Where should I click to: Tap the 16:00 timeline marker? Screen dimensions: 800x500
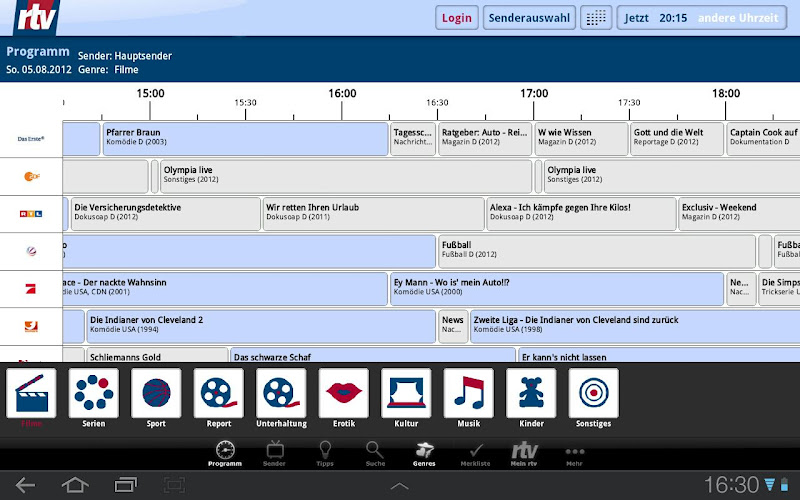[342, 94]
